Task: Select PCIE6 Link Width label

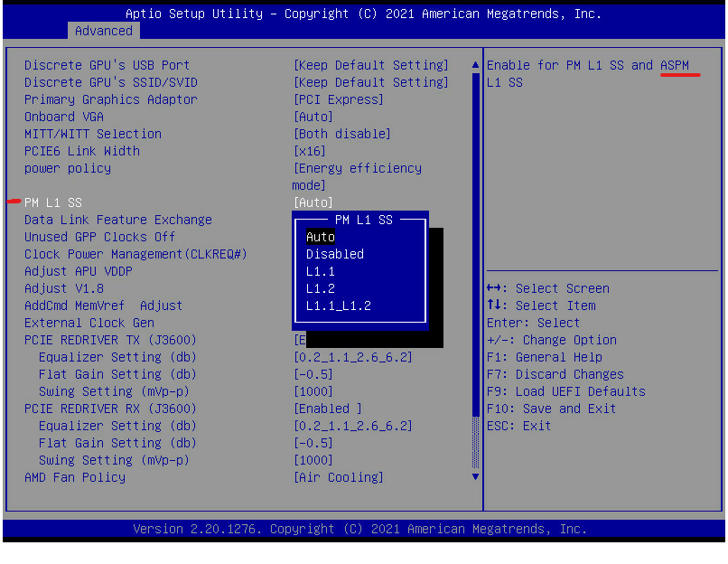Action: pyautogui.click(x=82, y=151)
